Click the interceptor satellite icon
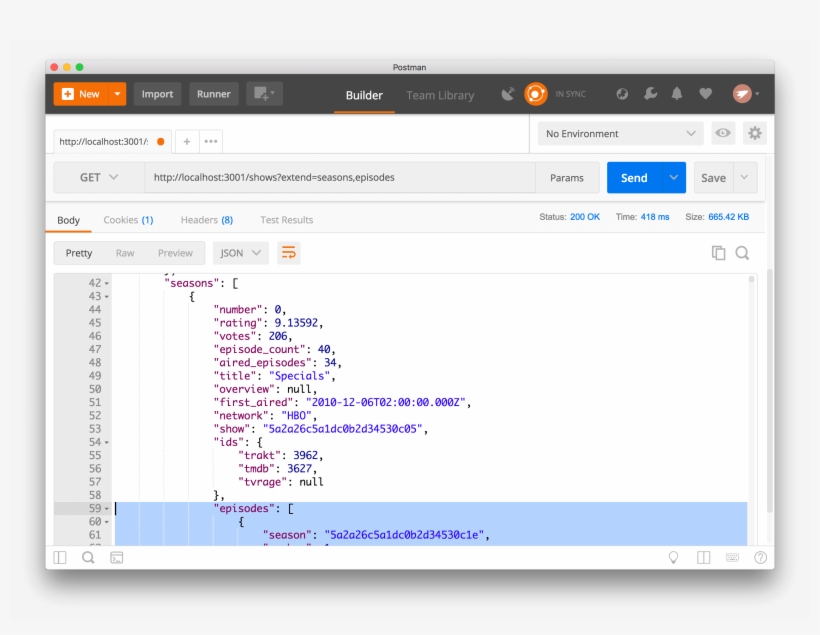The width and height of the screenshot is (820, 635). (508, 94)
